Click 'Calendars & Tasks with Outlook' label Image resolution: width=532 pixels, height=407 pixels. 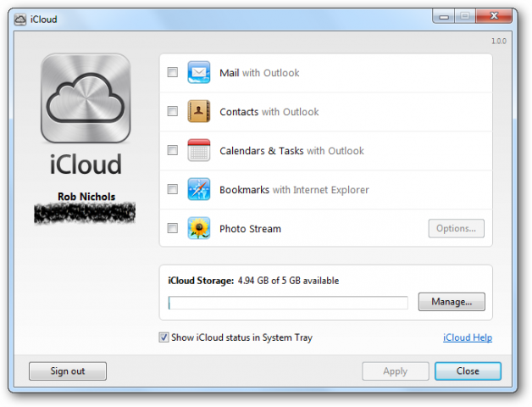point(291,151)
